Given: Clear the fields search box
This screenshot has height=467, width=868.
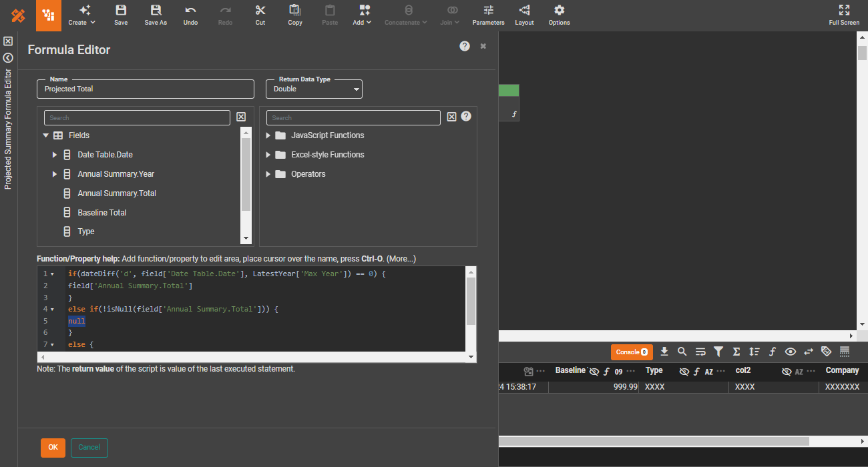Looking at the screenshot, I should tap(241, 117).
